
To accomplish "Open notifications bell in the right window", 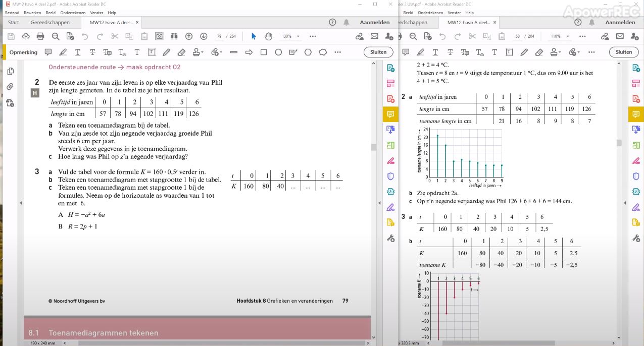I will pos(592,22).
